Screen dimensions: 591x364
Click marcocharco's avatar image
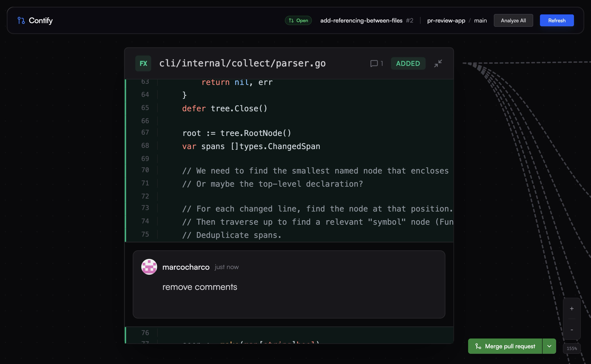coord(149,267)
